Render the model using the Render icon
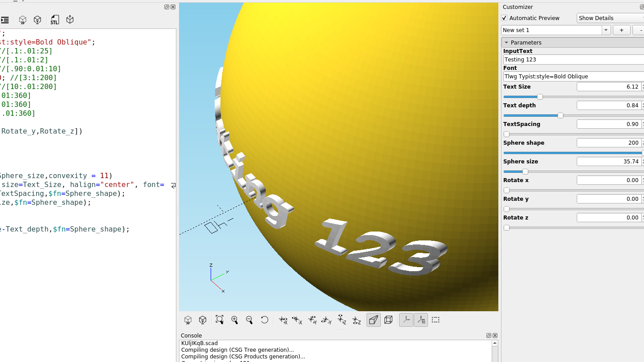644x362 pixels. [x=37, y=20]
